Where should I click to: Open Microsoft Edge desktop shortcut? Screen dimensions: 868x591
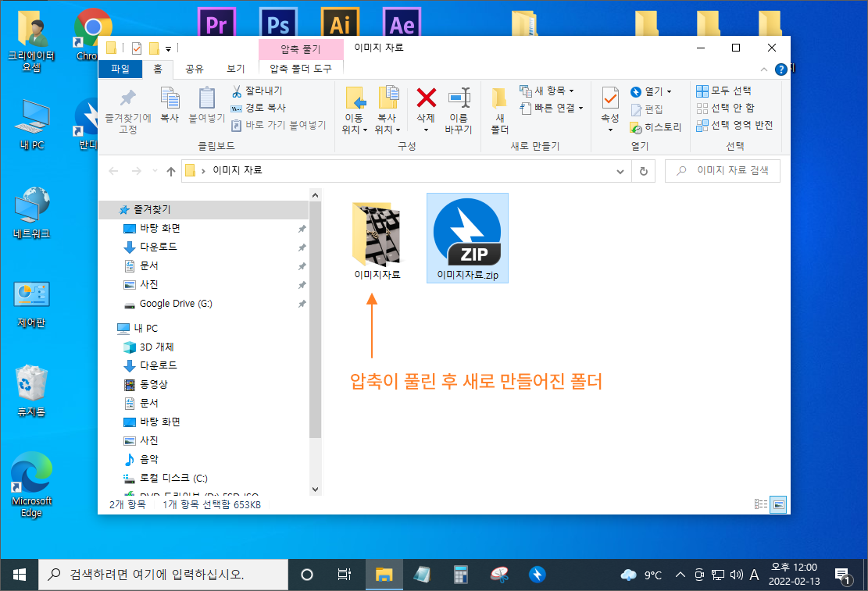(31, 486)
